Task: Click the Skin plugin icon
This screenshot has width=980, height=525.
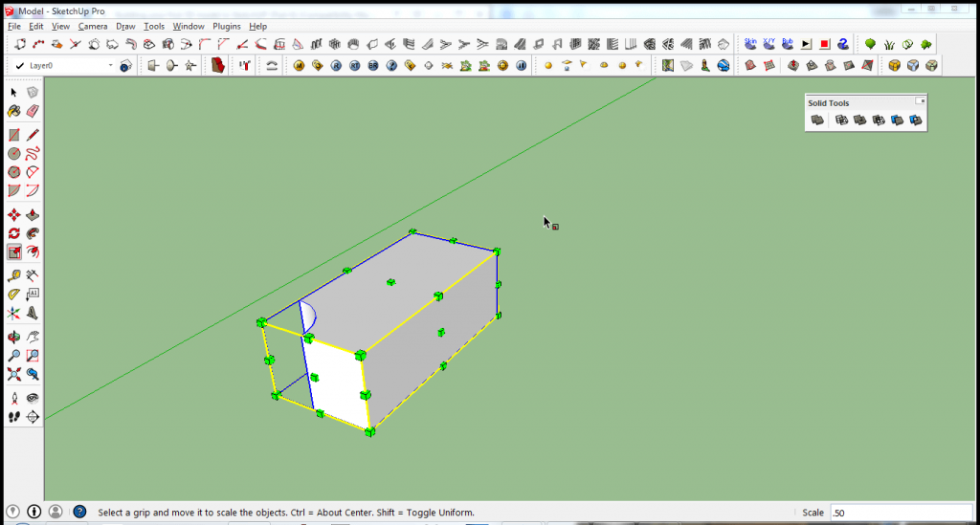Action: pyautogui.click(x=750, y=44)
